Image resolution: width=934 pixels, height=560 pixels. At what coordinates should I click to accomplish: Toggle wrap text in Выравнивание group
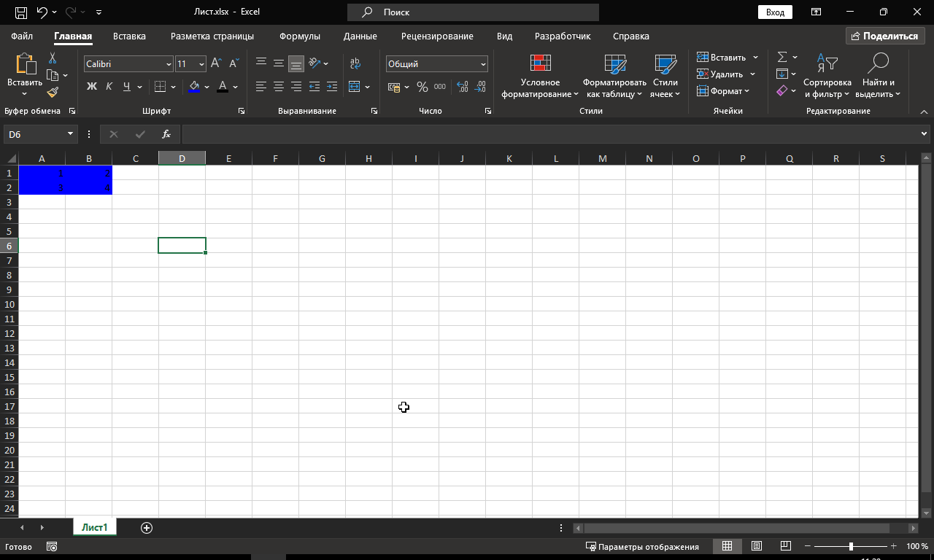(355, 63)
